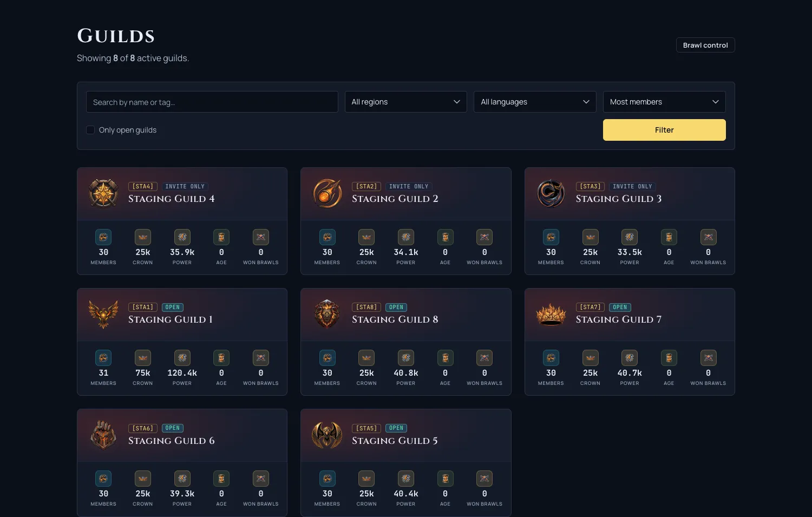This screenshot has width=812, height=517.
Task: Open the Most members sort dropdown
Action: tap(664, 102)
